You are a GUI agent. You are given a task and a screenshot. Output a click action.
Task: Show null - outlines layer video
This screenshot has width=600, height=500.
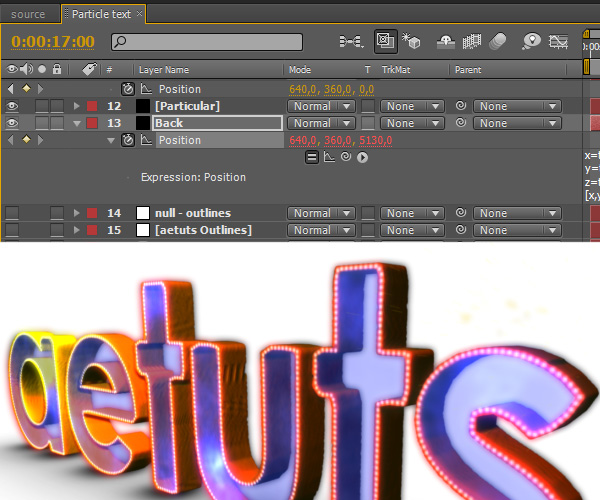coord(12,213)
